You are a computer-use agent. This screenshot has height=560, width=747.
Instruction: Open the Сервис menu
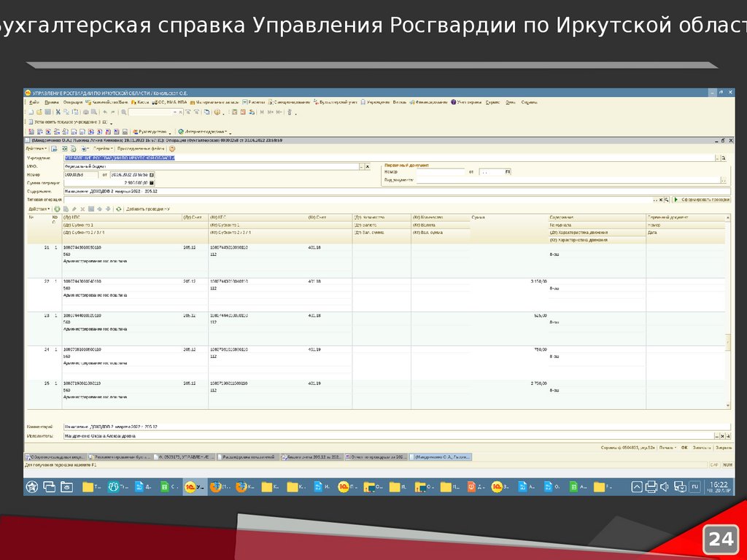[x=492, y=102]
